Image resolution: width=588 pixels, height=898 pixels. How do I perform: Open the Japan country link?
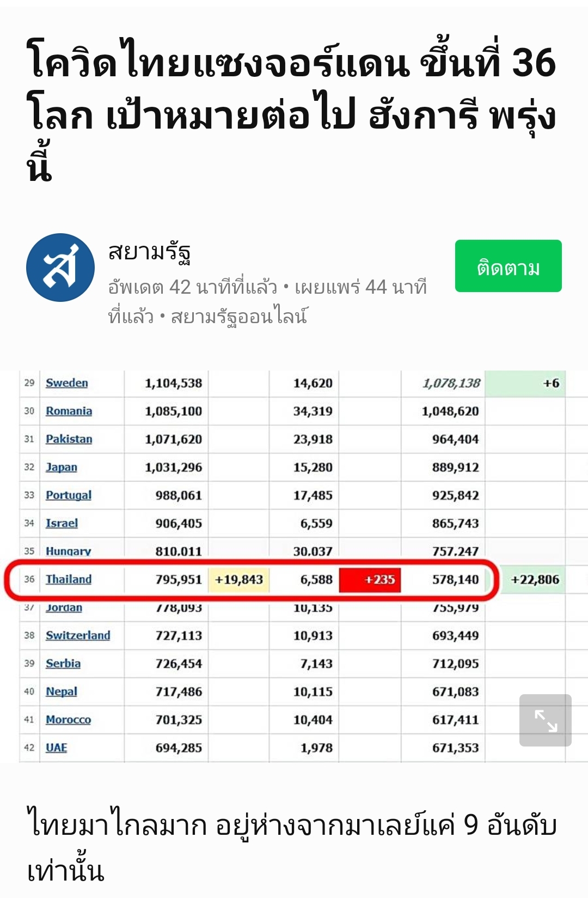pos(61,467)
